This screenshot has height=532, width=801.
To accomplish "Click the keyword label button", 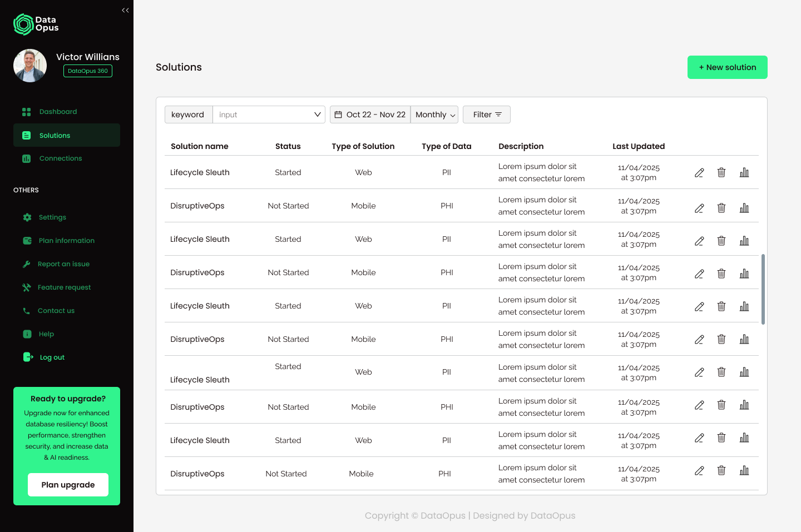I will [x=189, y=115].
